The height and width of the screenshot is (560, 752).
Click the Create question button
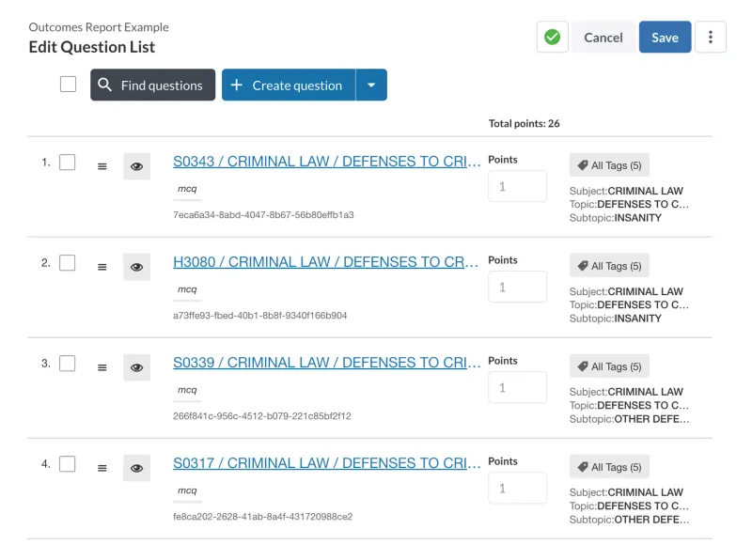tap(289, 85)
